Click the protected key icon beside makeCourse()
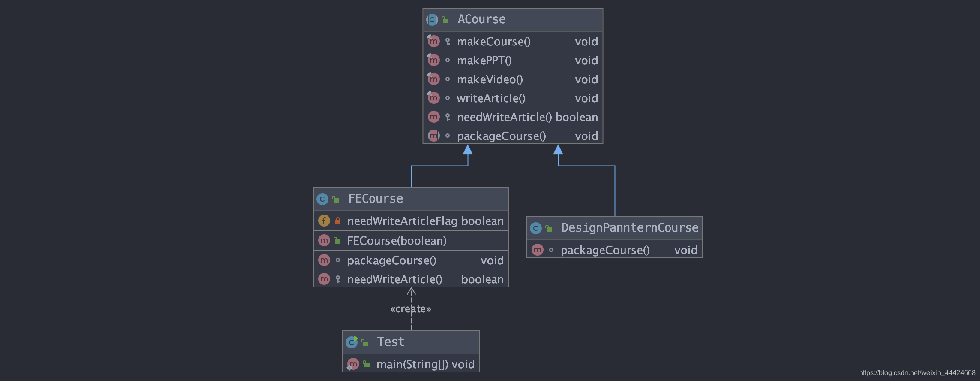980x381 pixels. [x=448, y=42]
